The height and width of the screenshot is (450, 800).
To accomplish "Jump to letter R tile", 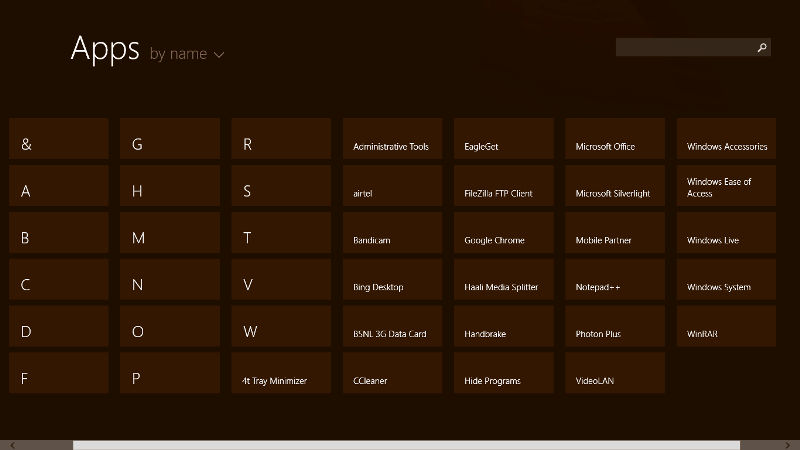I will [281, 139].
